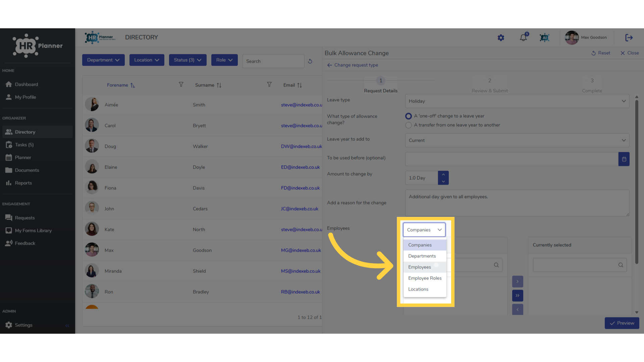Open the date picker calendar icon
This screenshot has width=644, height=362.
click(624, 159)
